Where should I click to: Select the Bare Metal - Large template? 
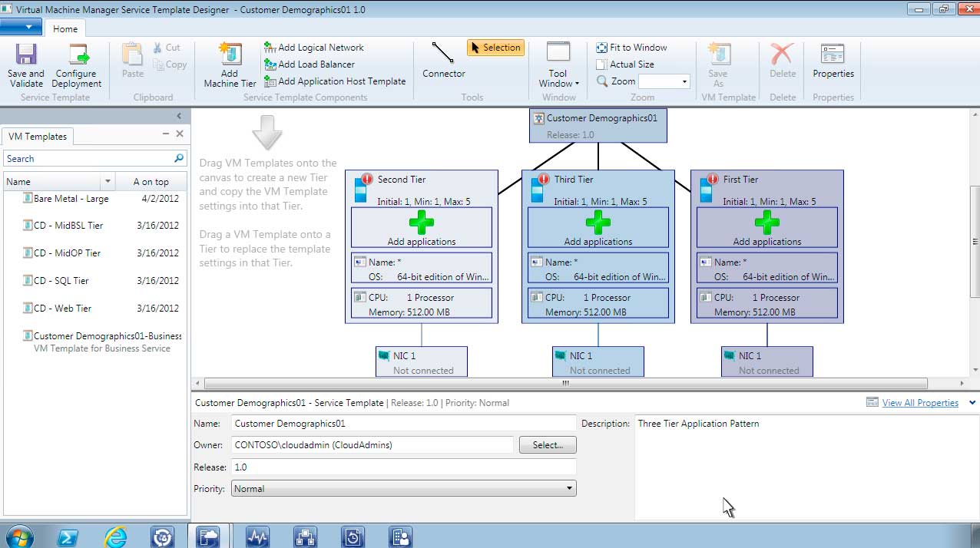coord(71,199)
